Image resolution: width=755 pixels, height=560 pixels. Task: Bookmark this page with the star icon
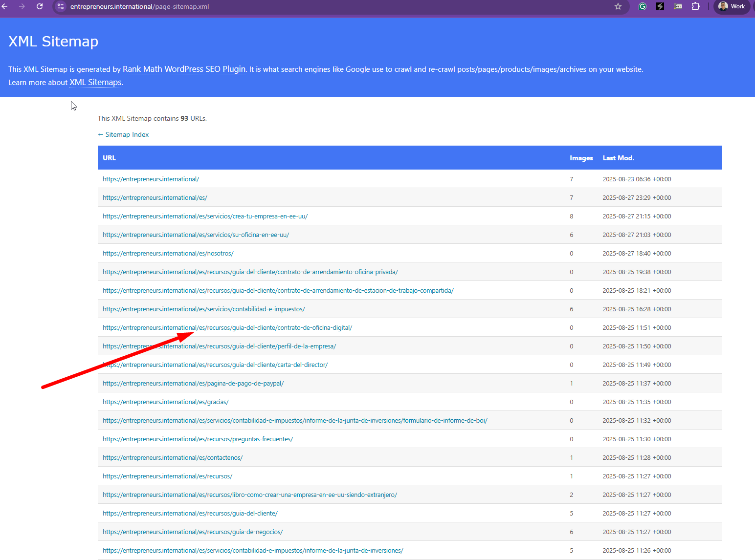618,6
